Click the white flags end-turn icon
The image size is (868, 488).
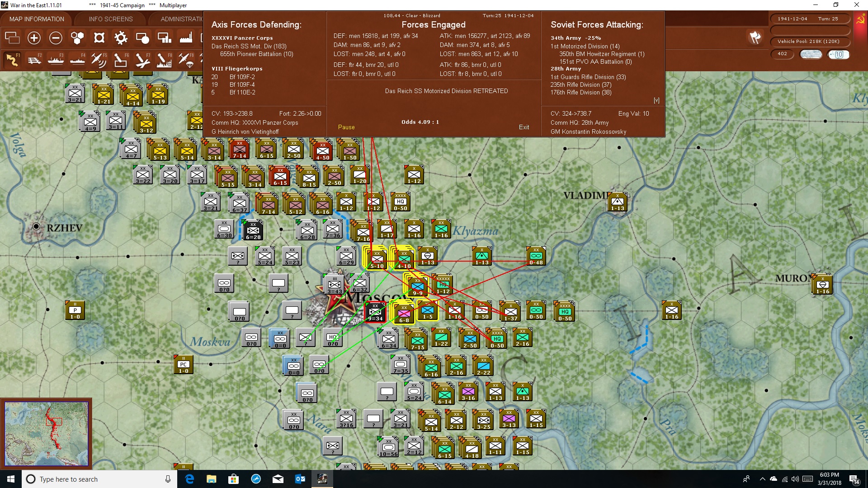[755, 38]
